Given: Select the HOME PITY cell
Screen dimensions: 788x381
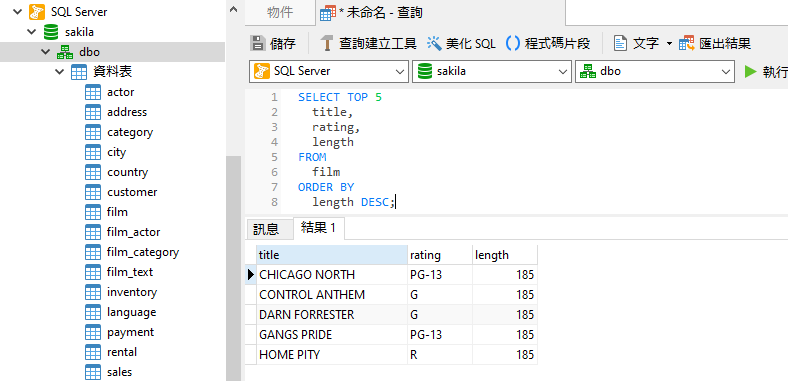Looking at the screenshot, I should point(332,355).
